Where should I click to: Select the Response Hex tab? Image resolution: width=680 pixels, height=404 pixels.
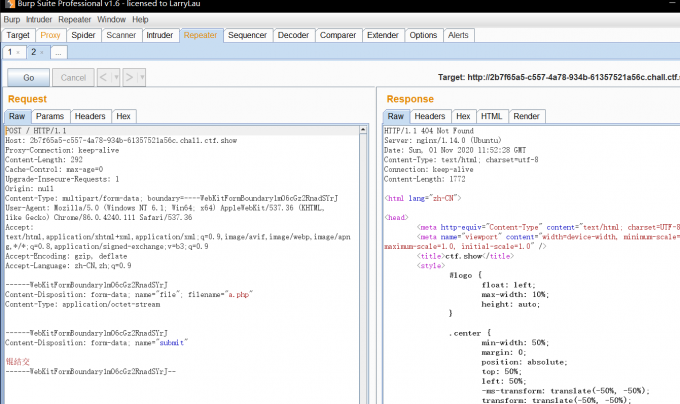click(463, 116)
